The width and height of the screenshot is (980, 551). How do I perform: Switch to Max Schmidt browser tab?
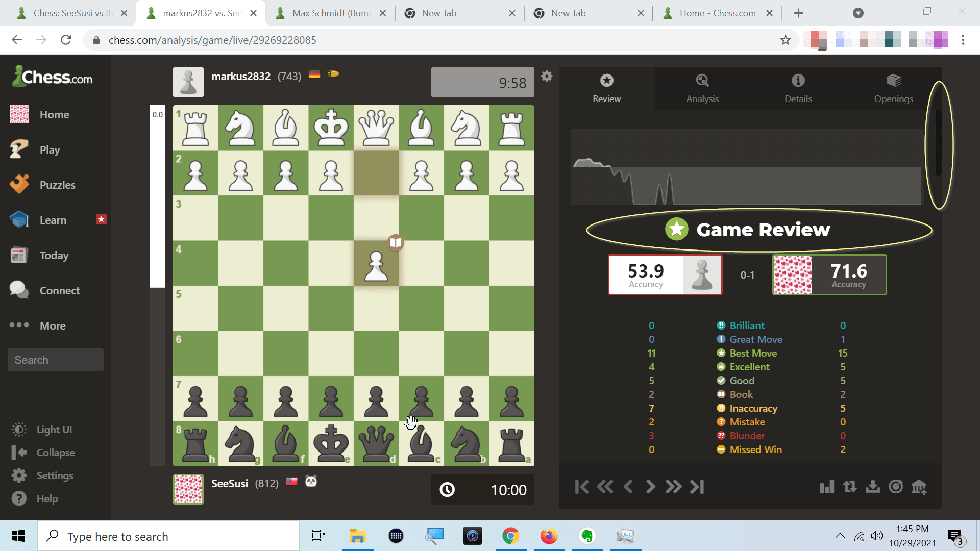pyautogui.click(x=331, y=13)
